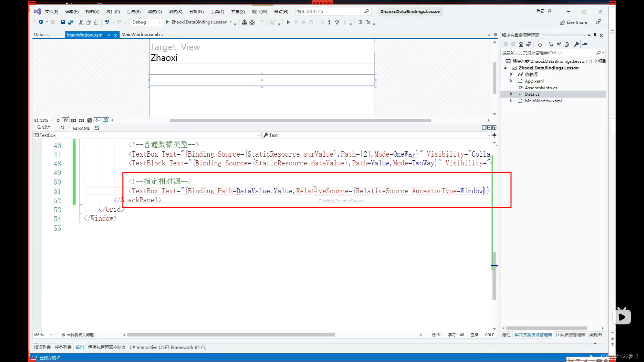This screenshot has width=644, height=362.
Task: Click the 设计 design view button
Action: click(44, 127)
